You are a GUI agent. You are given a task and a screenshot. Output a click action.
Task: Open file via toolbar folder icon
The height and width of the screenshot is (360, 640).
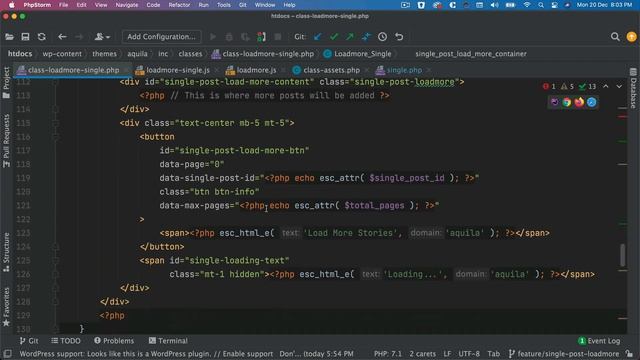click(9, 37)
